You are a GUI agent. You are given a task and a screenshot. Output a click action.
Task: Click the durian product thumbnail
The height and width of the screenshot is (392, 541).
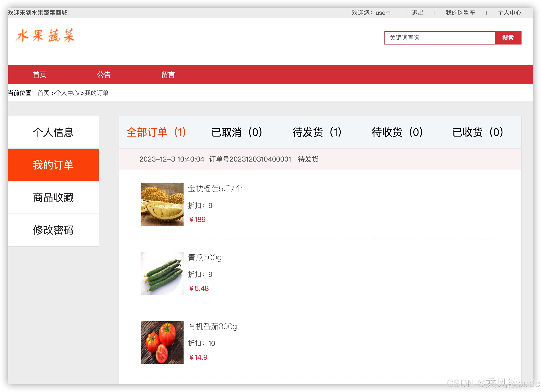coord(162,205)
